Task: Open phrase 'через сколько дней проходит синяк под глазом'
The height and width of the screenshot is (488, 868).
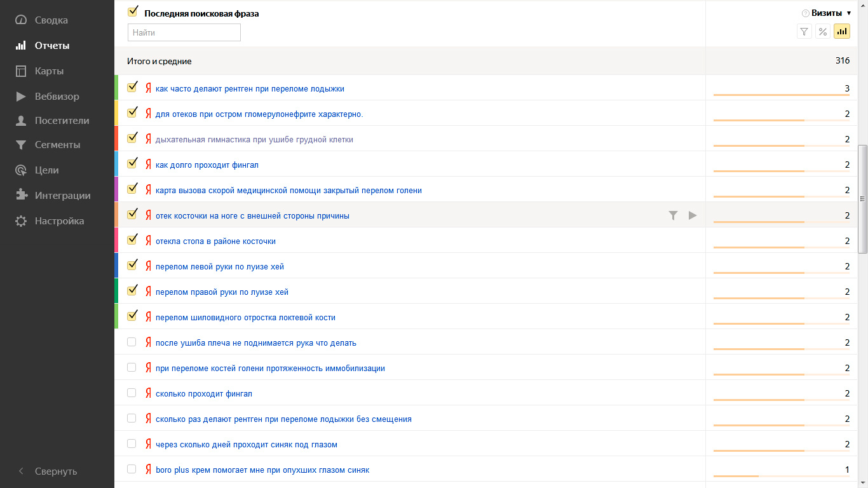Action: point(247,445)
